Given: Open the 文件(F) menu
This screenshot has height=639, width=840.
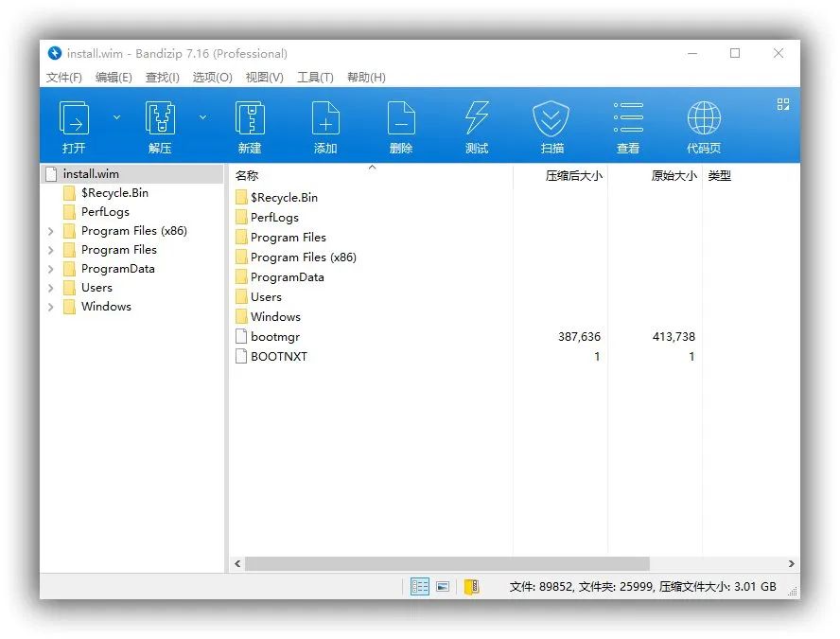Looking at the screenshot, I should coord(64,78).
